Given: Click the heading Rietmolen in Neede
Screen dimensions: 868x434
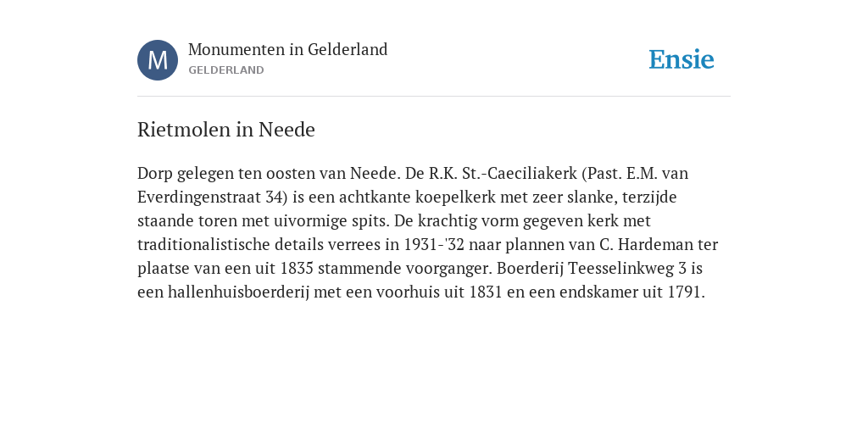Looking at the screenshot, I should point(225,130).
